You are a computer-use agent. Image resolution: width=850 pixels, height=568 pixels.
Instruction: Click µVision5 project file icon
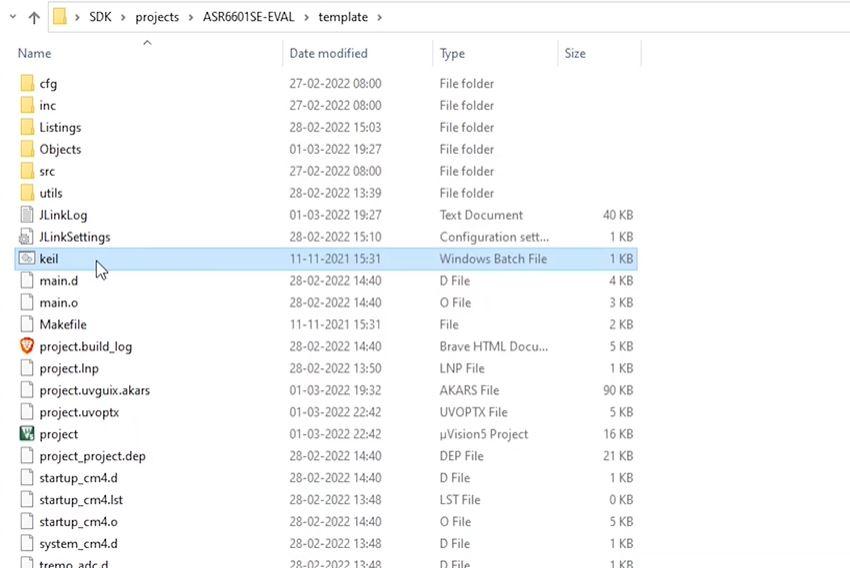click(x=27, y=434)
